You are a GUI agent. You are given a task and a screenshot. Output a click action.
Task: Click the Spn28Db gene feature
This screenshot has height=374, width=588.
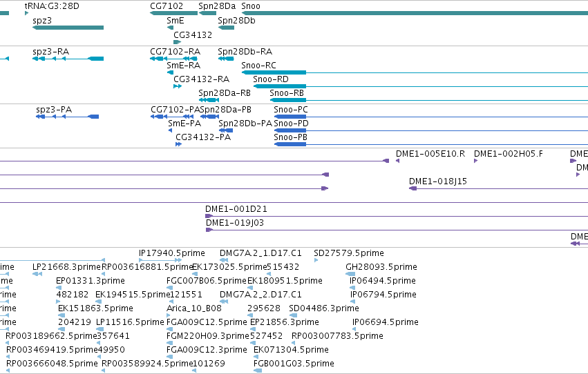click(226, 28)
